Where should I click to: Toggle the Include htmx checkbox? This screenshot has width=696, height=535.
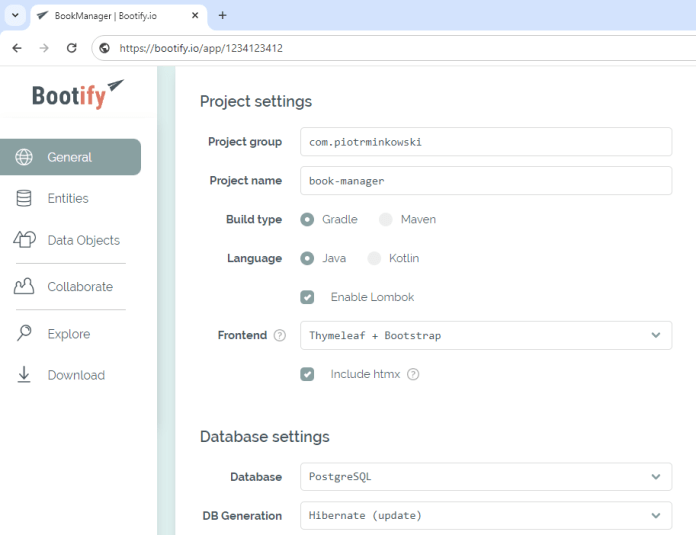[307, 374]
